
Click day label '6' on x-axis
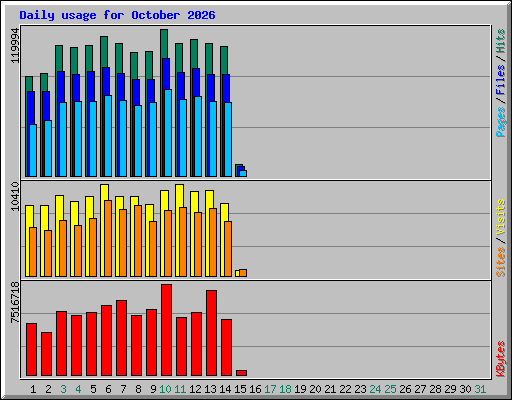(108, 389)
